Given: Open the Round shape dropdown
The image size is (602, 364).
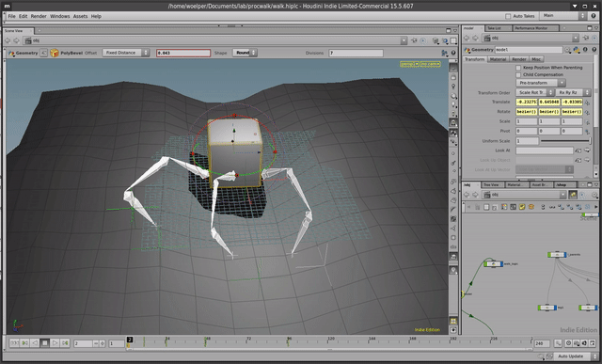Looking at the screenshot, I should 245,53.
